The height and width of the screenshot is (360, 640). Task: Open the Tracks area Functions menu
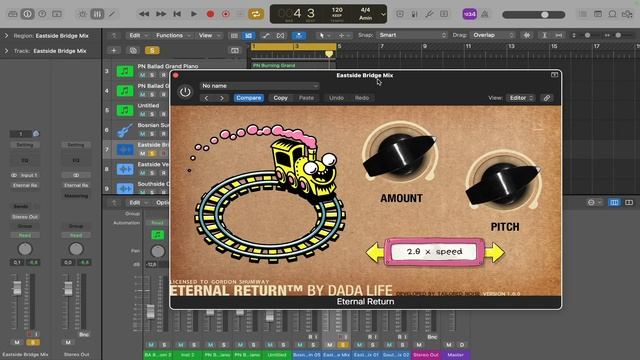click(x=173, y=36)
